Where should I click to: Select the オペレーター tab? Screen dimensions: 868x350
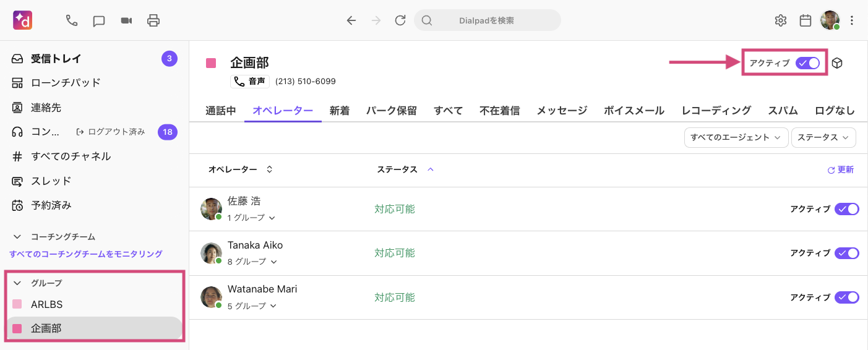point(283,111)
